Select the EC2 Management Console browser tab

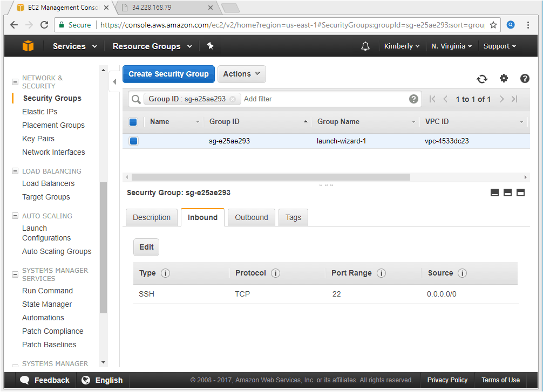[63, 8]
